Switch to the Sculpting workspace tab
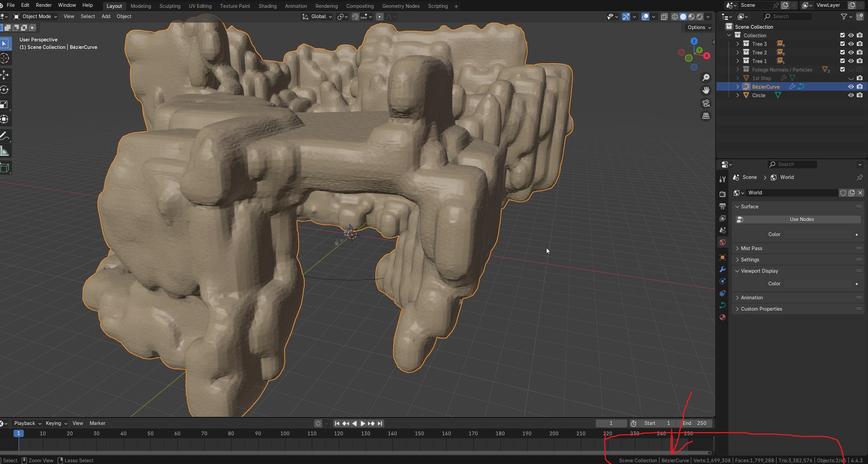This screenshot has width=868, height=464. tap(170, 6)
